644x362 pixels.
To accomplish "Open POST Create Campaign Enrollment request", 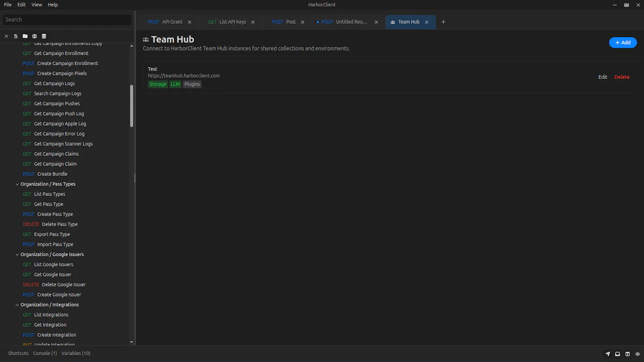I will [x=60, y=64].
